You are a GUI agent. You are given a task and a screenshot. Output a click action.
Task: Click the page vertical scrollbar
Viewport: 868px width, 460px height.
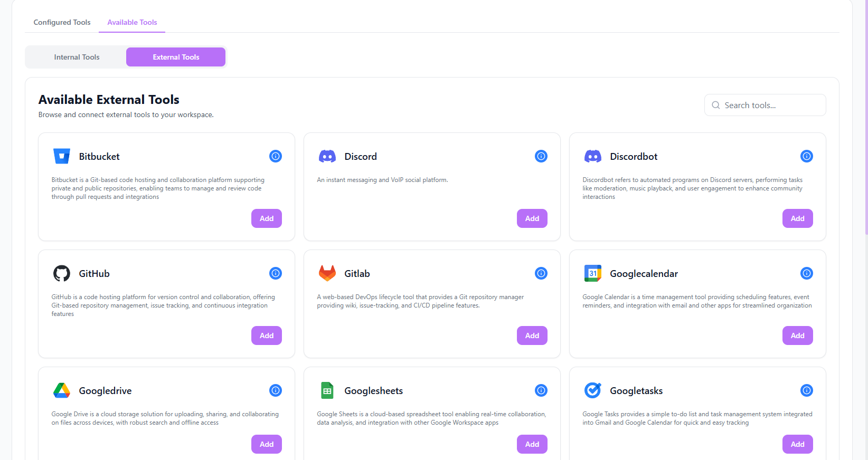coord(866,116)
